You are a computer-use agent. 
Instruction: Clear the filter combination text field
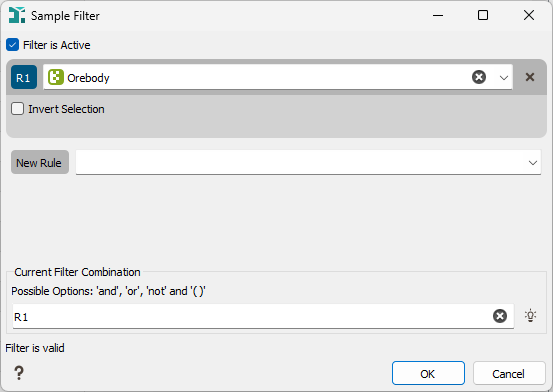(500, 316)
